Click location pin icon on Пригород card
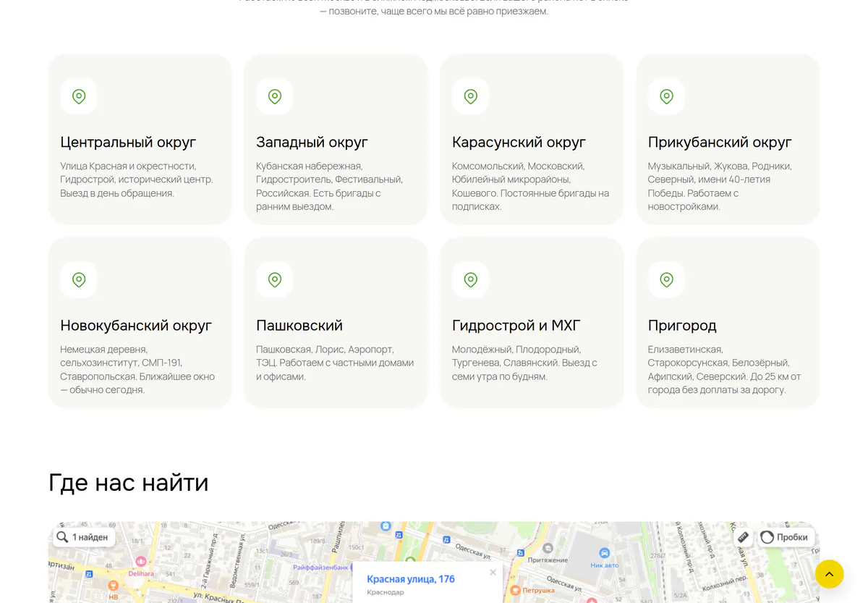The width and height of the screenshot is (868, 603). (x=667, y=279)
